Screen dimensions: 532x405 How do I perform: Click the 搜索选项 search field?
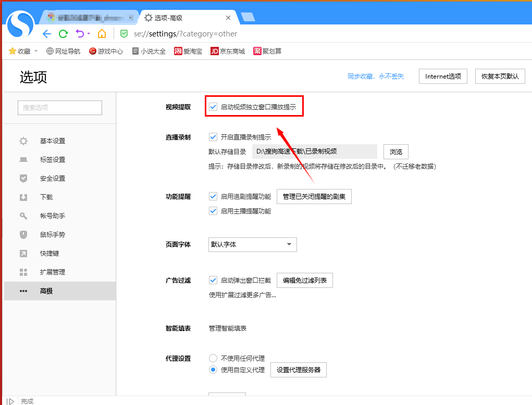(60, 108)
